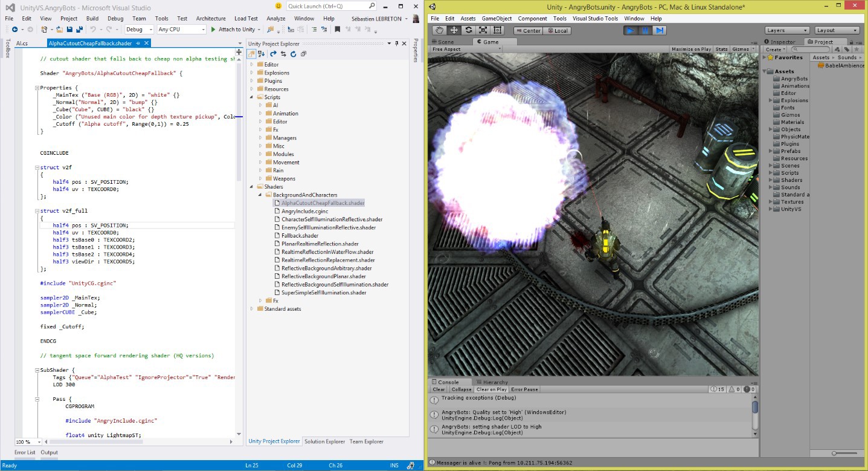Click Clear button in Unity Console
Image resolution: width=868 pixels, height=471 pixels.
[x=439, y=389]
